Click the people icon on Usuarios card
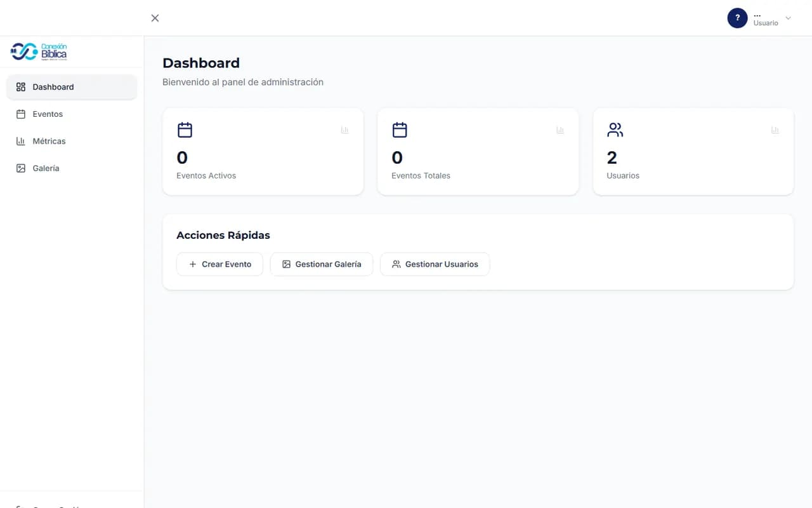 pos(615,130)
